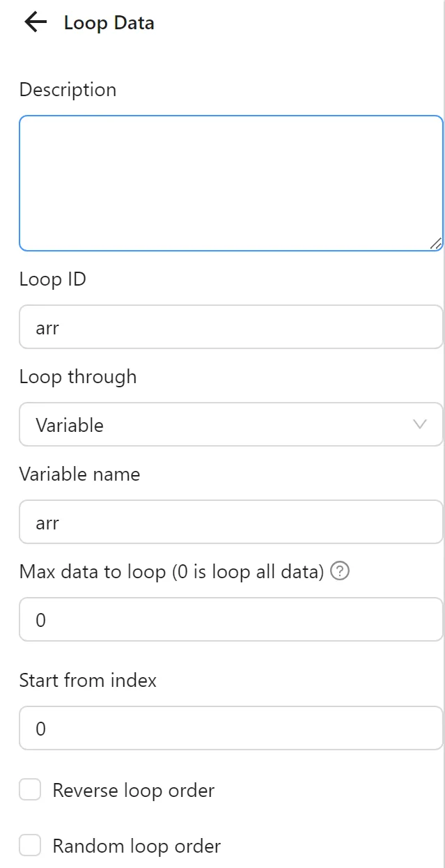Screen dimensions: 445x868
Task: Go back using the Loop Data header arrow
Action: [33, 22]
